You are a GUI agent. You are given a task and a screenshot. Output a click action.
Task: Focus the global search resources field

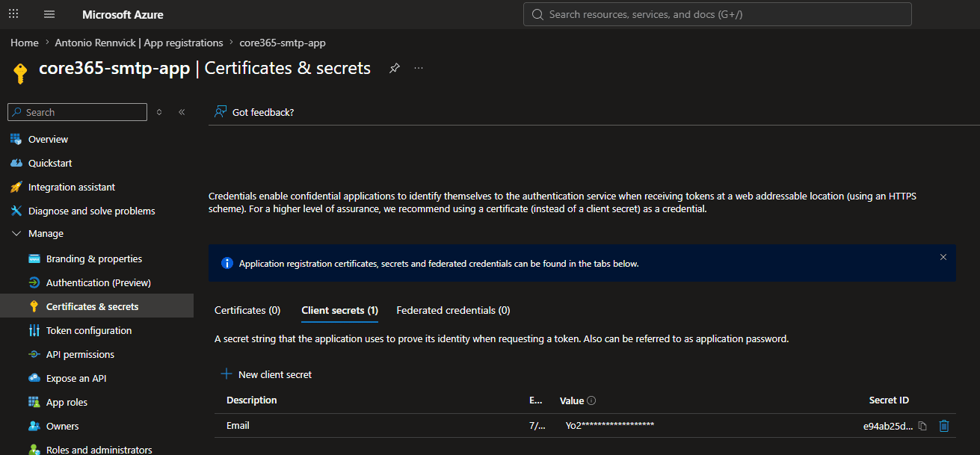pos(718,14)
